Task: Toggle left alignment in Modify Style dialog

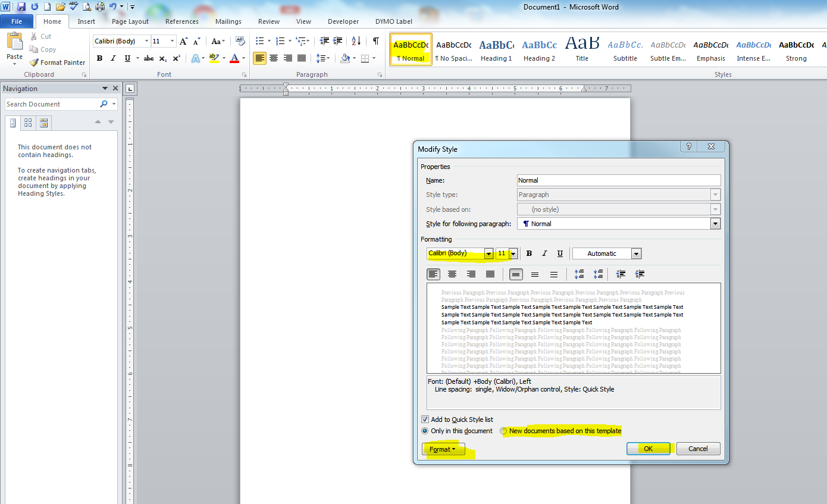Action: click(x=433, y=274)
